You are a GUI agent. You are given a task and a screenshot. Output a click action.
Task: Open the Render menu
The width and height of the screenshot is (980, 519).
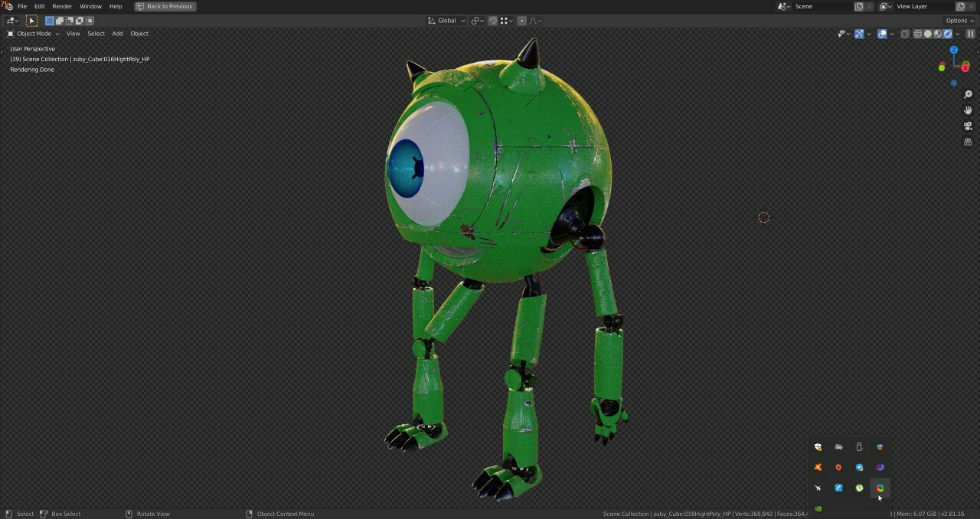coord(62,6)
